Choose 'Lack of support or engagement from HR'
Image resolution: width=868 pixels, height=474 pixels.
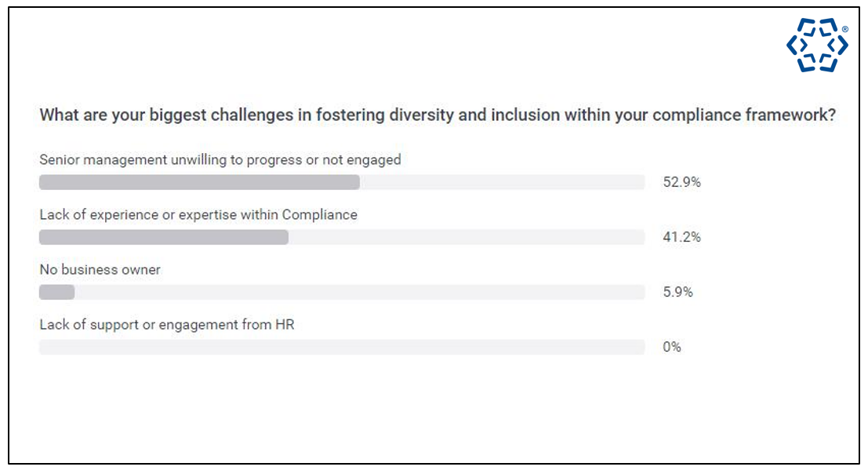point(166,324)
